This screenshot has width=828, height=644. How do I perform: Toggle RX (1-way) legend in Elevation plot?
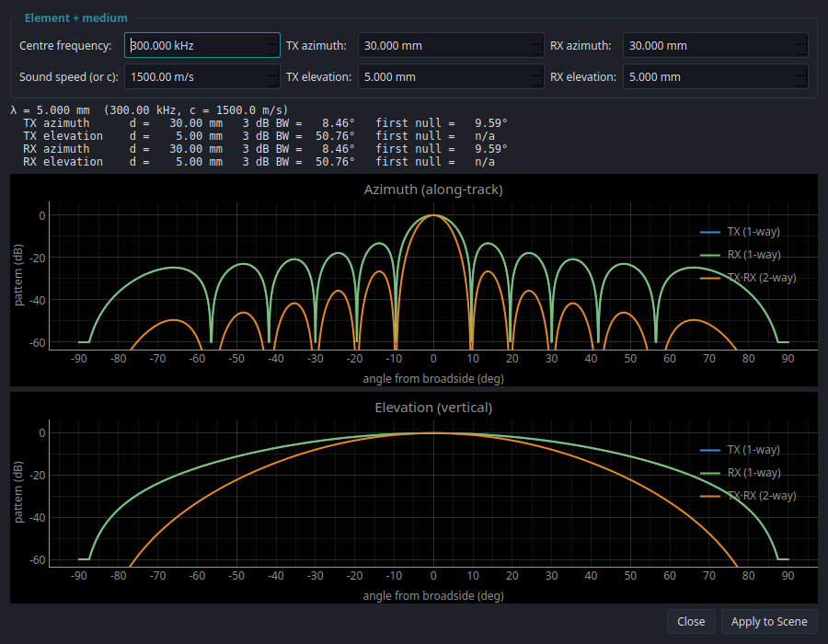point(740,473)
